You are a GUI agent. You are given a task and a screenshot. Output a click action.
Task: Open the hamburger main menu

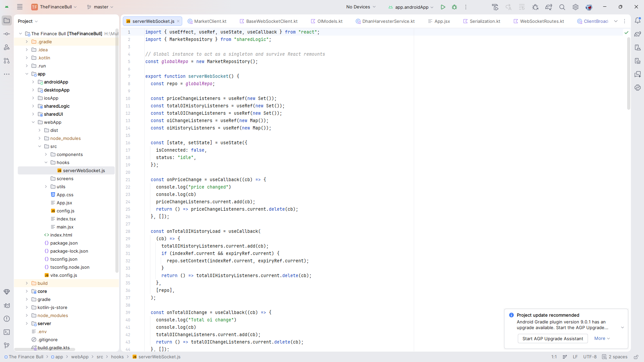point(20,7)
